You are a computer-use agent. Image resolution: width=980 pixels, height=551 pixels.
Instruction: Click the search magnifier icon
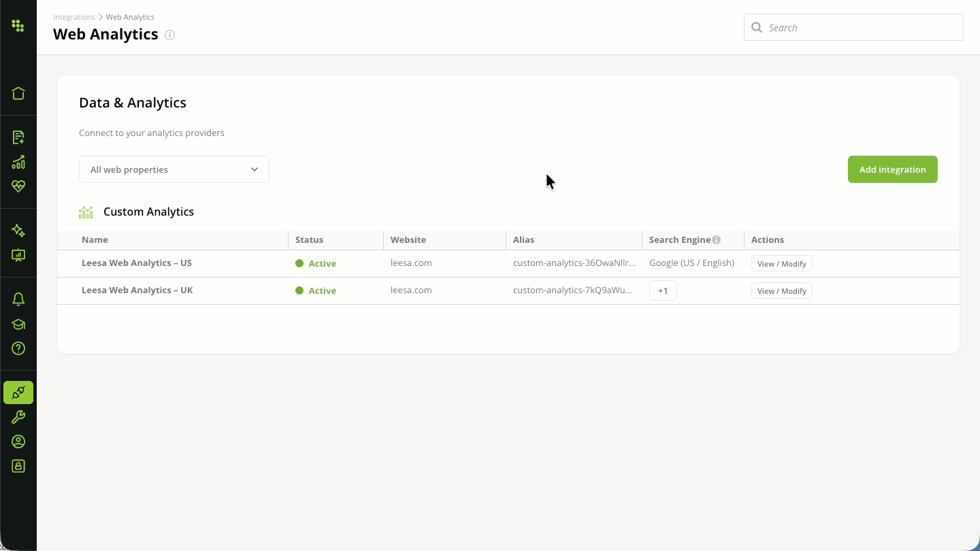[x=757, y=28]
